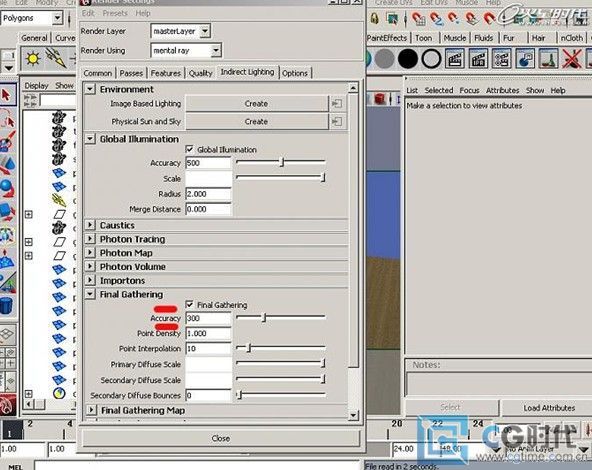The image size is (592, 470).
Task: Click the Merge Distance value field
Action: [208, 209]
